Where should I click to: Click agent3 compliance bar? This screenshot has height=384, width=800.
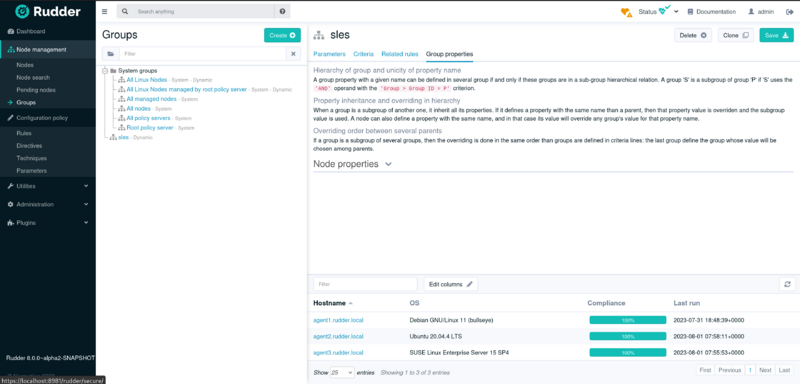[x=628, y=352]
